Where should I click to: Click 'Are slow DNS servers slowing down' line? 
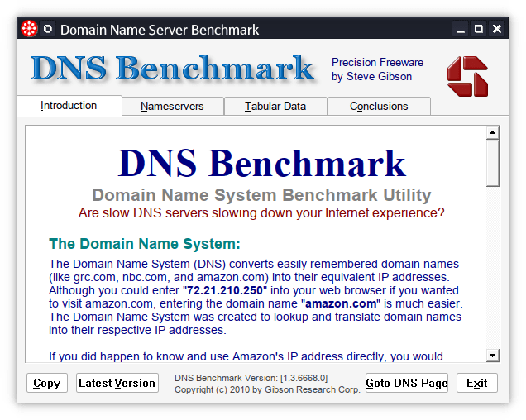(x=261, y=213)
